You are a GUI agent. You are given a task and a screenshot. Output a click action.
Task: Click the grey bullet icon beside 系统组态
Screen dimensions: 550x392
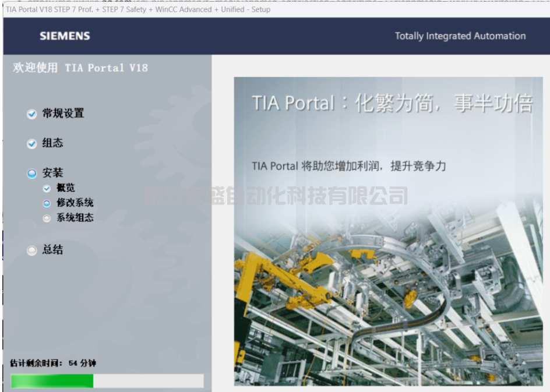click(x=47, y=218)
